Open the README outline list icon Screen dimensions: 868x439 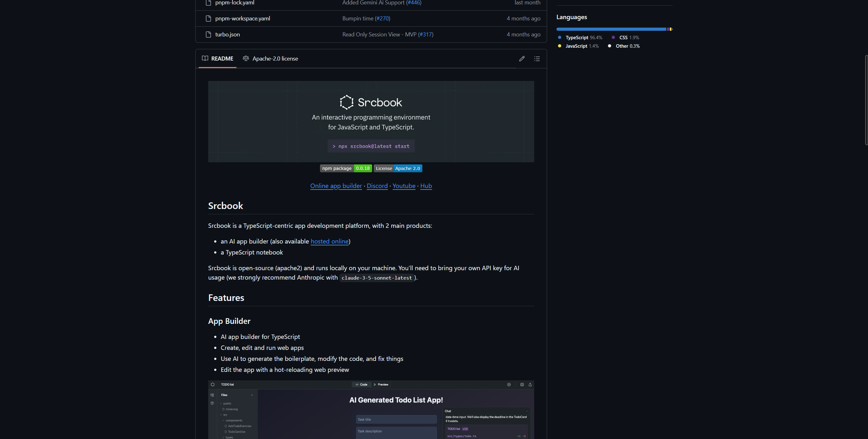[537, 59]
